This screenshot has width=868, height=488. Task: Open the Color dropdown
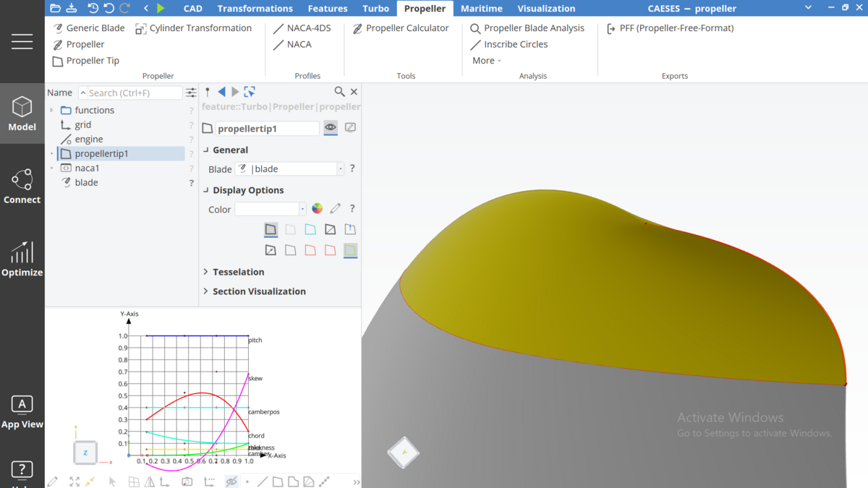point(302,209)
